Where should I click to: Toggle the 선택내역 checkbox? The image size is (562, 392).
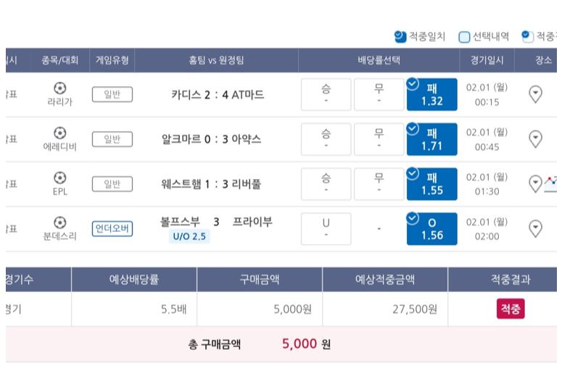464,37
